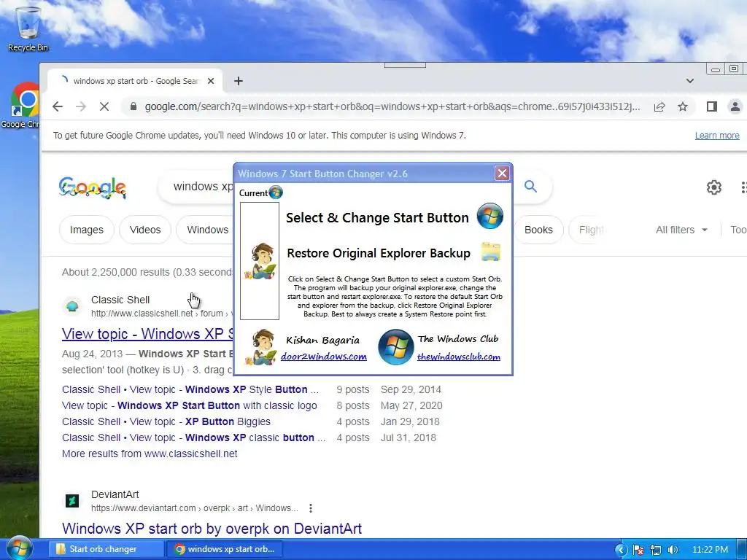Open the DeviantArt site favicon

point(72,501)
